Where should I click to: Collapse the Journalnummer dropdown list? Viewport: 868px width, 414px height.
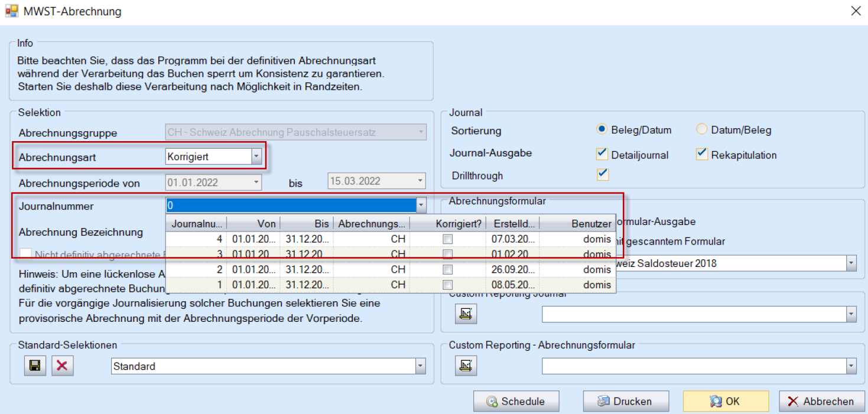(x=420, y=206)
